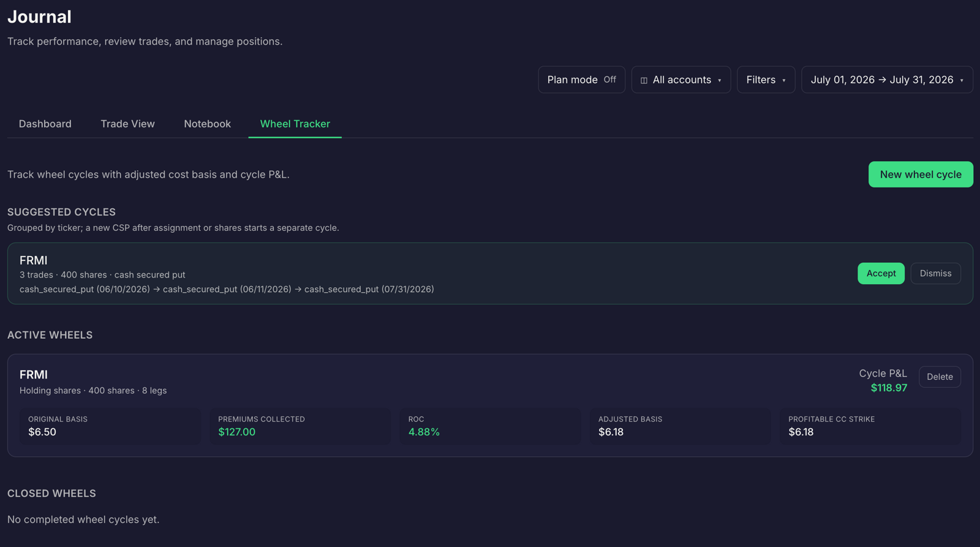Switch to the Dashboard tab
980x547 pixels.
coord(45,124)
